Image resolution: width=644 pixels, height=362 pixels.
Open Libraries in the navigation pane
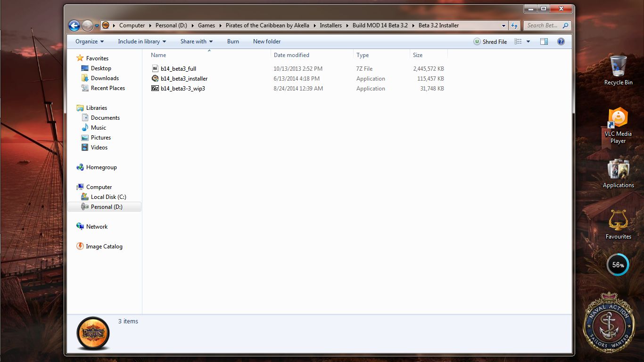97,108
